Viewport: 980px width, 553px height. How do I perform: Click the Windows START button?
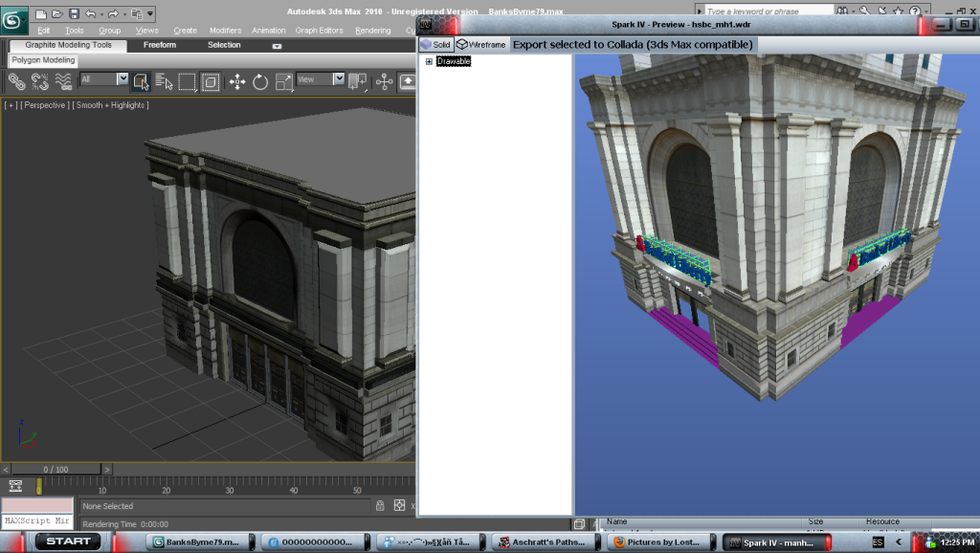pyautogui.click(x=68, y=542)
